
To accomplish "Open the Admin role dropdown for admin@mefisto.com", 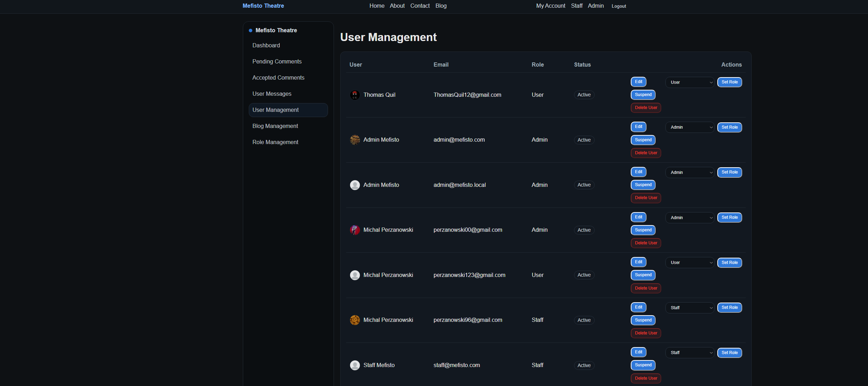I will pyautogui.click(x=689, y=127).
